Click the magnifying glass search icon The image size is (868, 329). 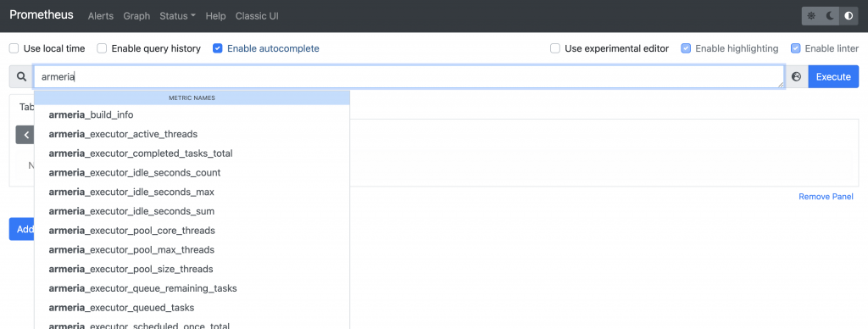[21, 77]
